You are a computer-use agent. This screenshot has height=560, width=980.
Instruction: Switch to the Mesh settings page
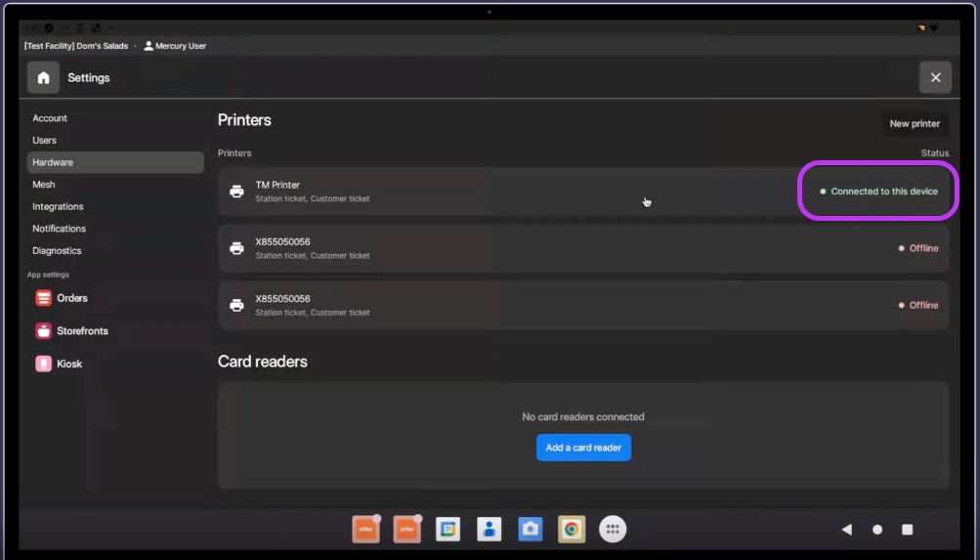pyautogui.click(x=44, y=185)
